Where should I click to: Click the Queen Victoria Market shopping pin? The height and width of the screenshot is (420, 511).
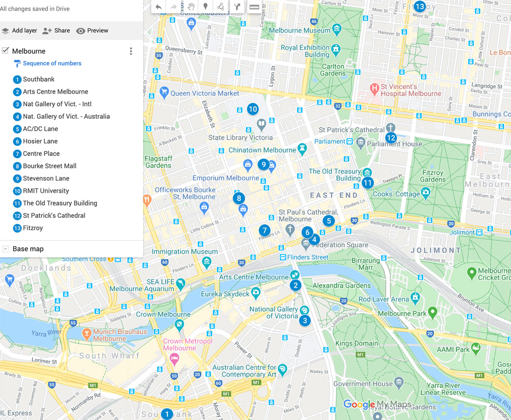coord(164,91)
